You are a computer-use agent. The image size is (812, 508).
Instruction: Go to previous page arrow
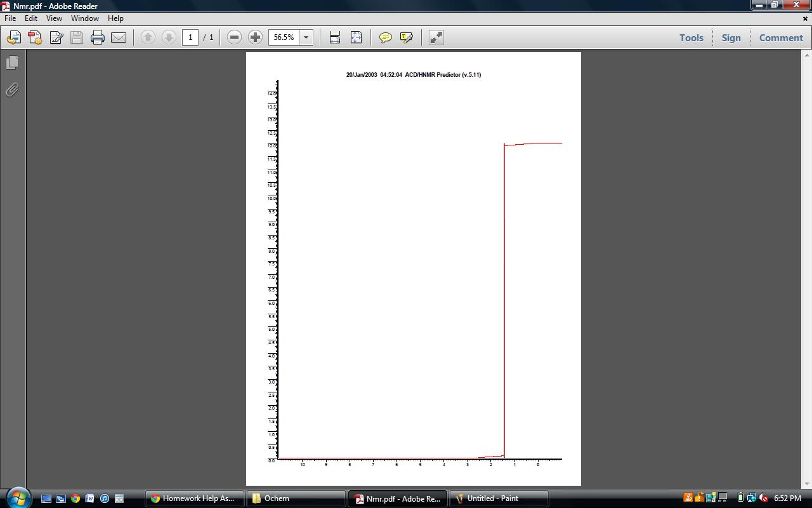pyautogui.click(x=148, y=37)
